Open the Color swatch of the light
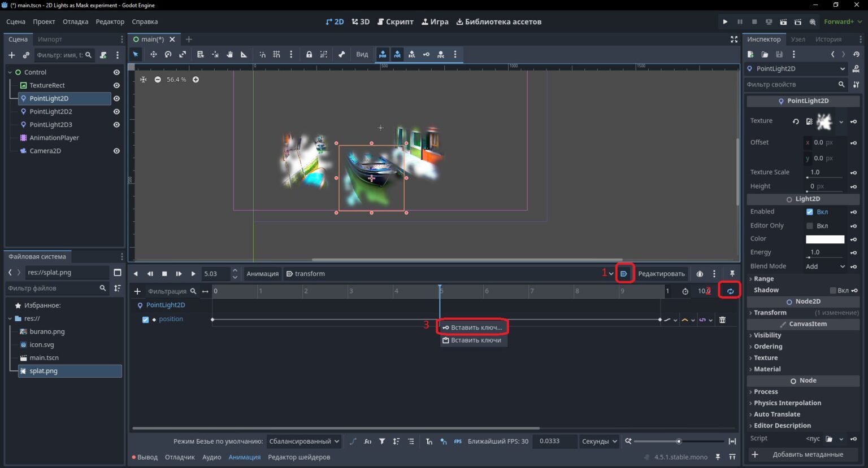 point(825,239)
